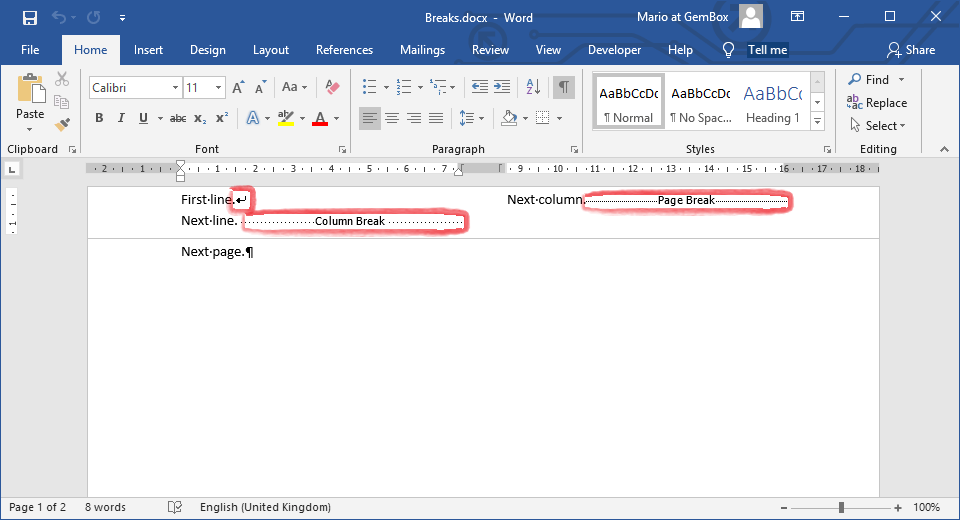Open the Insert ribbon tab

(148, 50)
